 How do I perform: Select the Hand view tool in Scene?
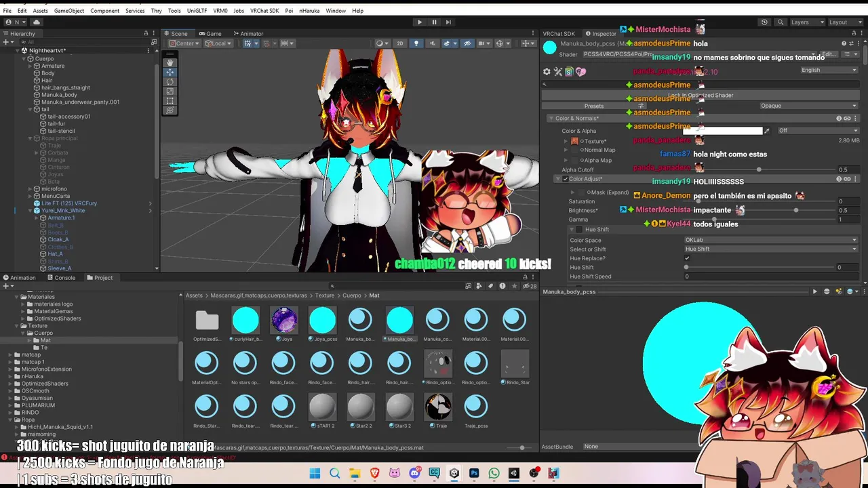click(170, 62)
